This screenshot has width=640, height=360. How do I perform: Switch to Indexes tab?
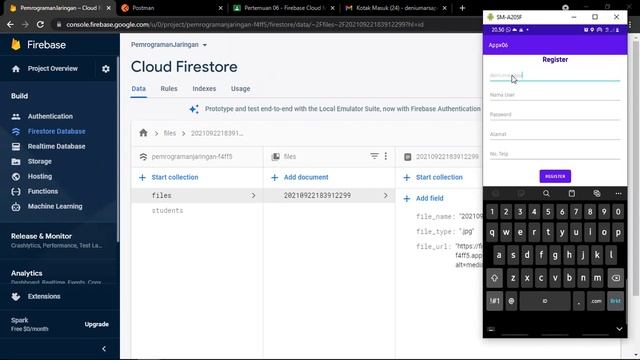(204, 89)
